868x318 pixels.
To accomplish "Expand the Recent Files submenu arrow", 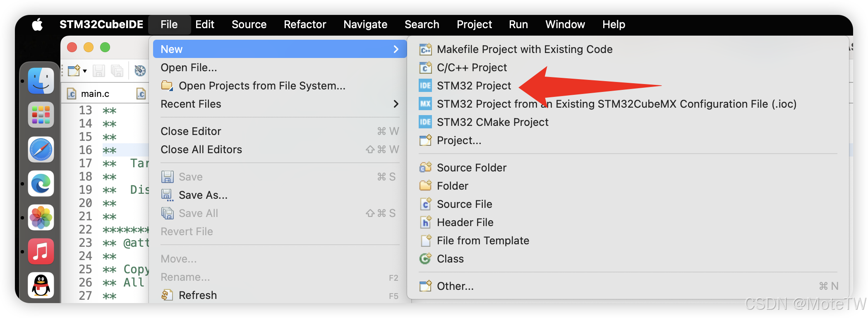I will (396, 104).
